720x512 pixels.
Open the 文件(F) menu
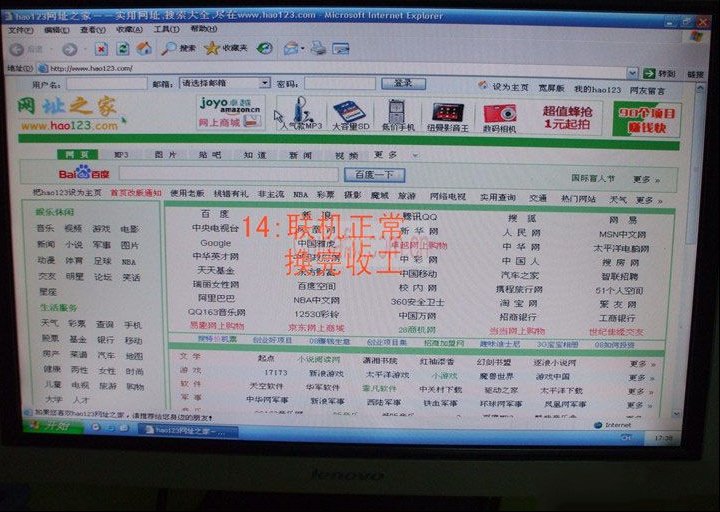coord(21,30)
